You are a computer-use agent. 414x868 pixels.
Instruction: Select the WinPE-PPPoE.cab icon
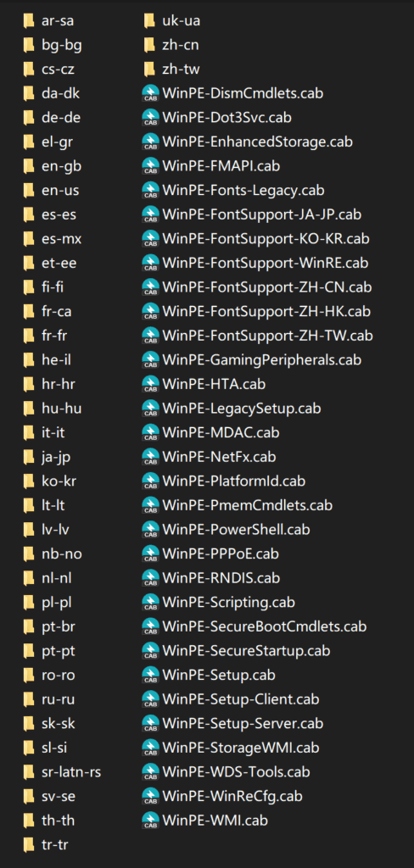[150, 554]
